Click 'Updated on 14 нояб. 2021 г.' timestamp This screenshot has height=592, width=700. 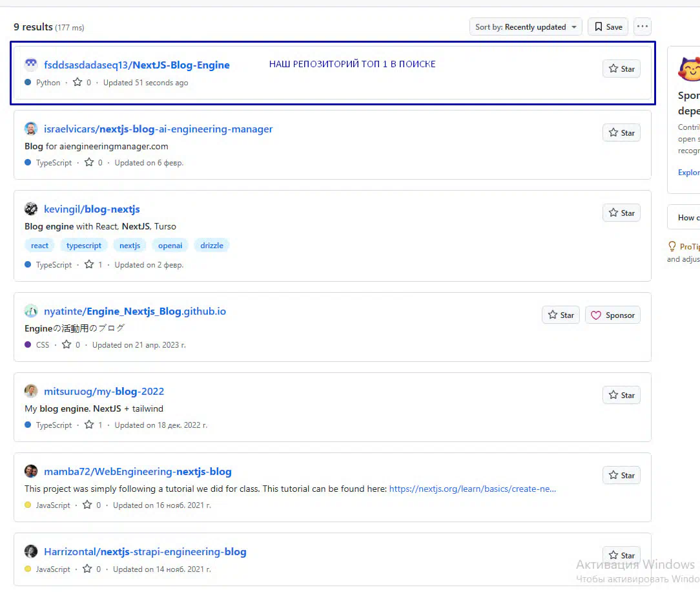coord(162,569)
